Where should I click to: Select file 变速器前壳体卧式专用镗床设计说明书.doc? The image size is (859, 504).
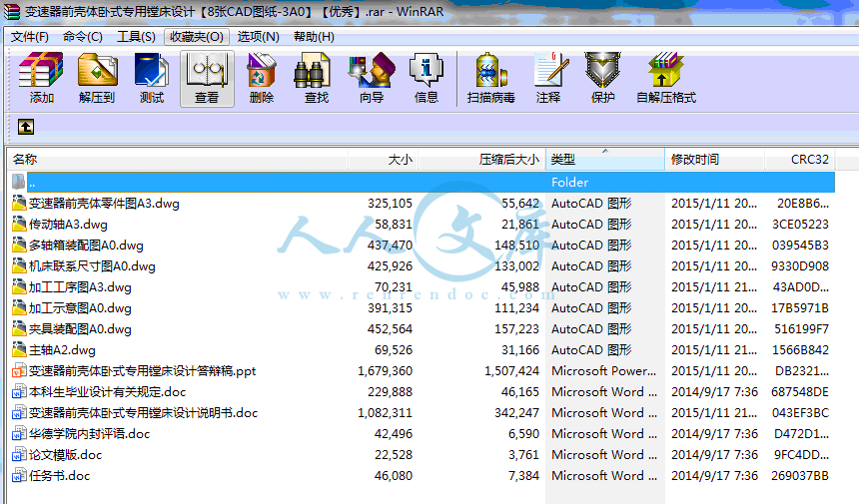pos(143,412)
